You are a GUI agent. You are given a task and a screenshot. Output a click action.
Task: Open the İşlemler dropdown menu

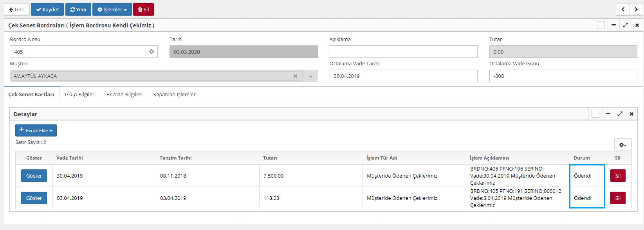pyautogui.click(x=112, y=9)
